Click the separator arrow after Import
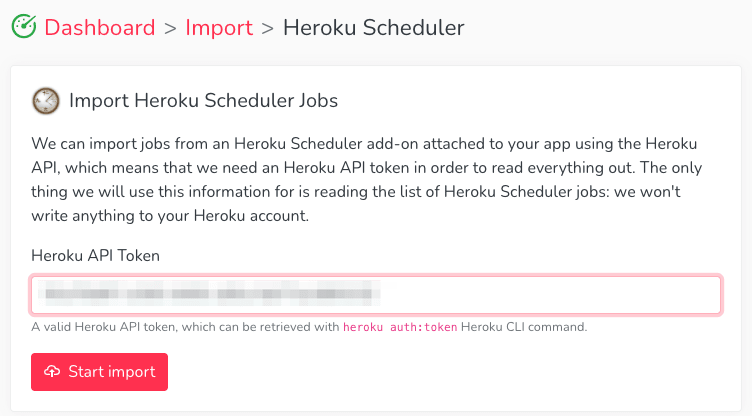 [268, 28]
